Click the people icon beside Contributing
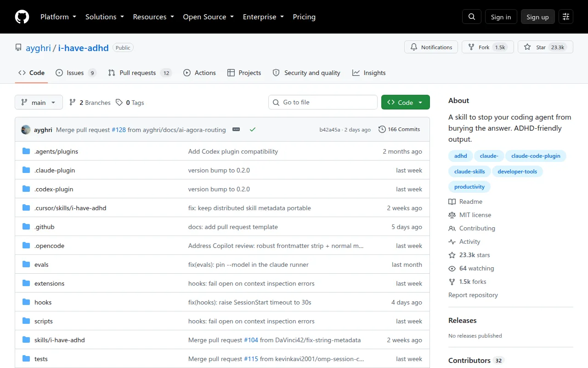 click(x=452, y=228)
